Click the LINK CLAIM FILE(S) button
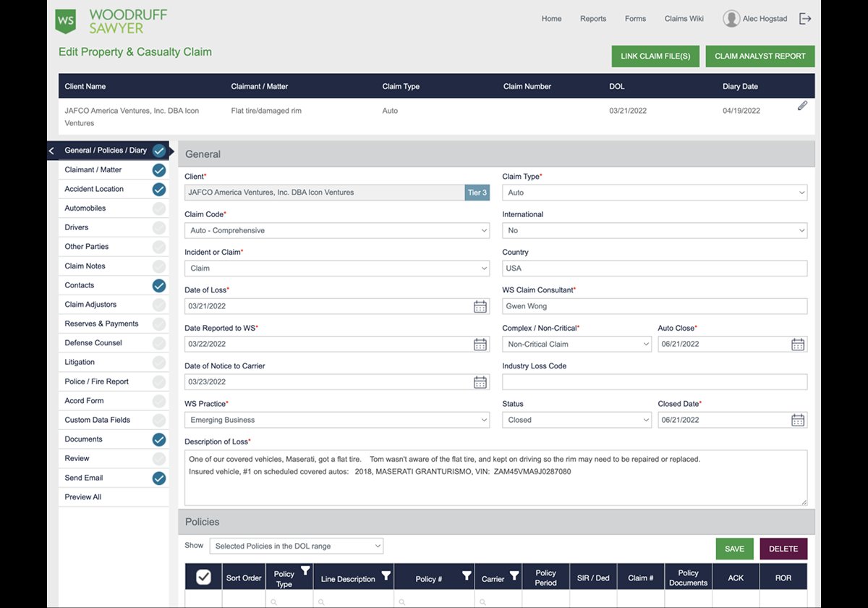 point(655,56)
